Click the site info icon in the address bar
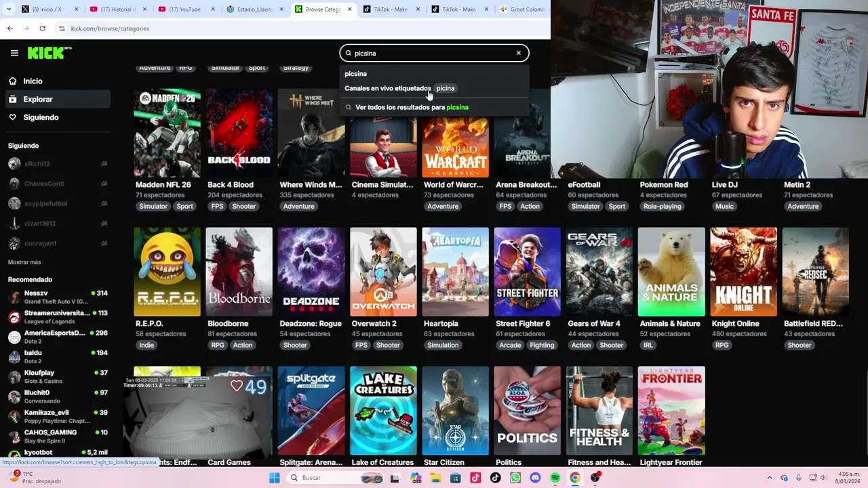This screenshot has width=868, height=488. click(62, 28)
